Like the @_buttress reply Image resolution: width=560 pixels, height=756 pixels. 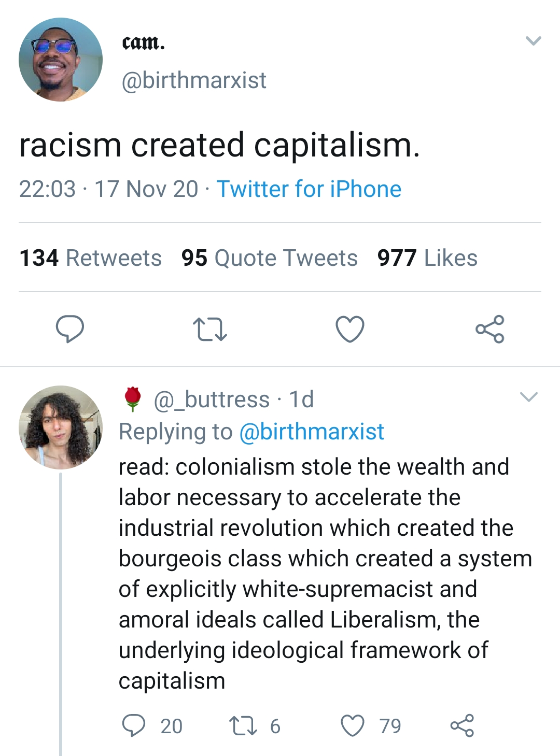[x=353, y=725]
